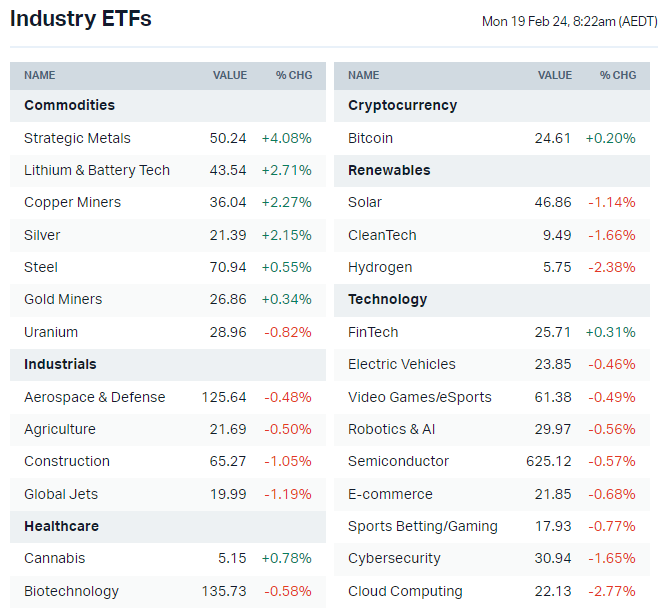Open the Uranium ETF entry
Screen dimensions: 665x612
pyautogui.click(x=51, y=332)
